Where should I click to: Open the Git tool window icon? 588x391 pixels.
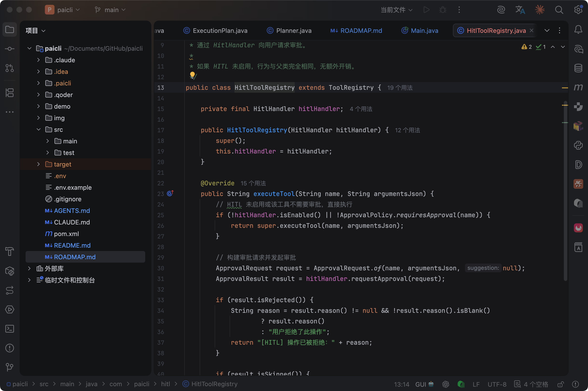click(9, 367)
